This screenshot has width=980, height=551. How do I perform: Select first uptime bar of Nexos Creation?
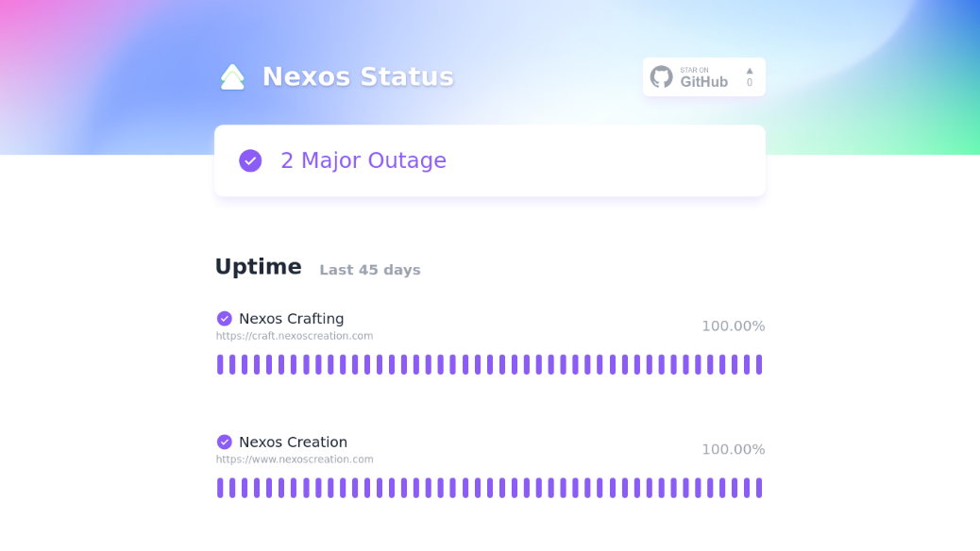[220, 488]
